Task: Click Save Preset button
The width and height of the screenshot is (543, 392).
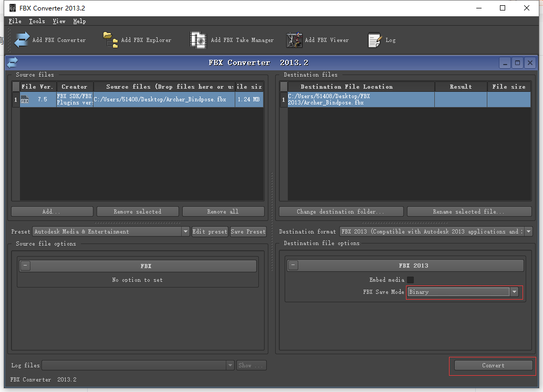Action: (248, 231)
